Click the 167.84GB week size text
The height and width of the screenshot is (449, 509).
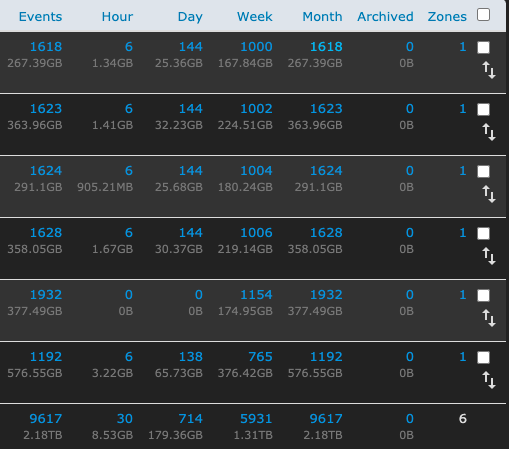(245, 63)
